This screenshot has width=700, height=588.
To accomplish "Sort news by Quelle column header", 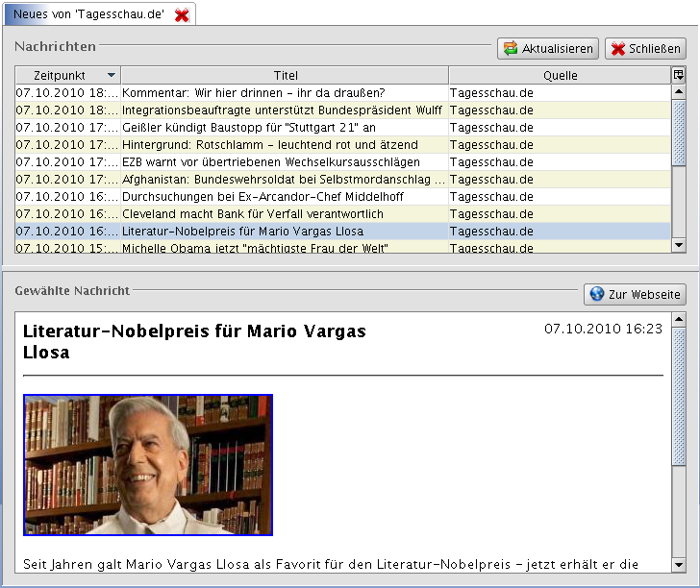I will pos(559,75).
